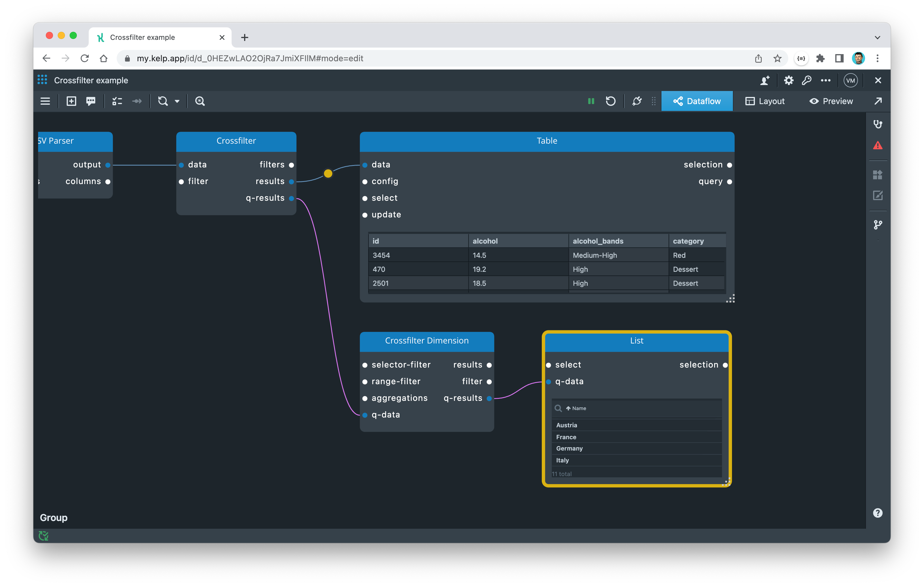Select Germany in the List widget
Screen dimensions: 924x587
569,449
